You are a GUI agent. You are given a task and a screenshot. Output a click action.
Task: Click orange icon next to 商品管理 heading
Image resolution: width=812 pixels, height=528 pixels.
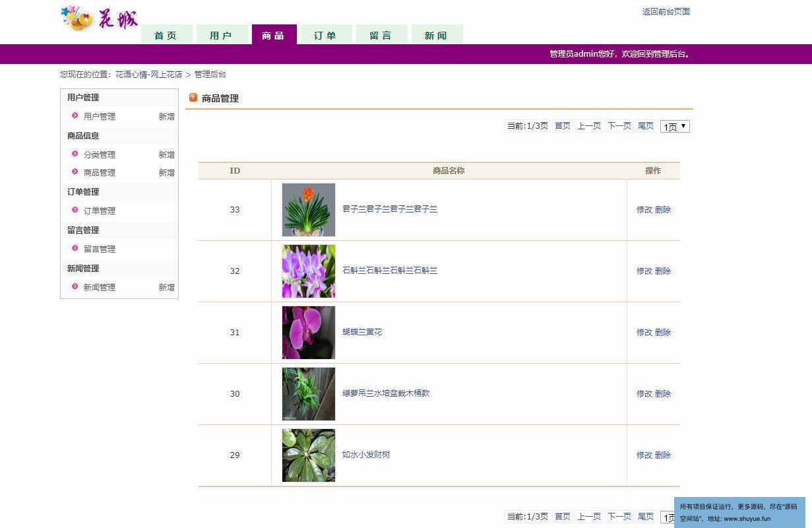193,98
